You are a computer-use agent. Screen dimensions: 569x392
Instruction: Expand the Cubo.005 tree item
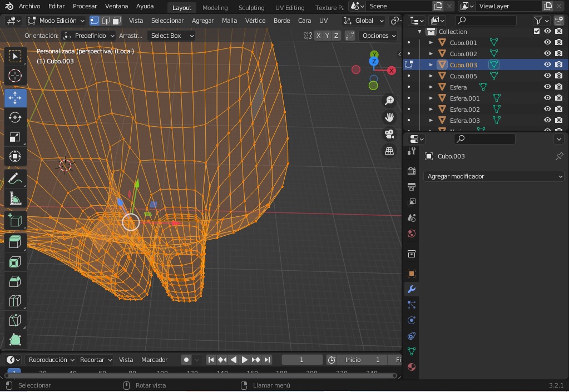(x=431, y=76)
